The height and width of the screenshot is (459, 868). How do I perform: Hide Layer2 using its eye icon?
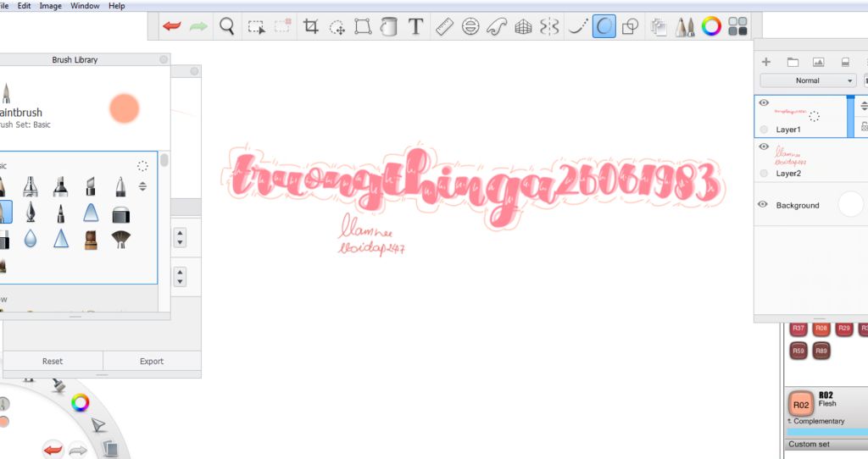(x=764, y=147)
